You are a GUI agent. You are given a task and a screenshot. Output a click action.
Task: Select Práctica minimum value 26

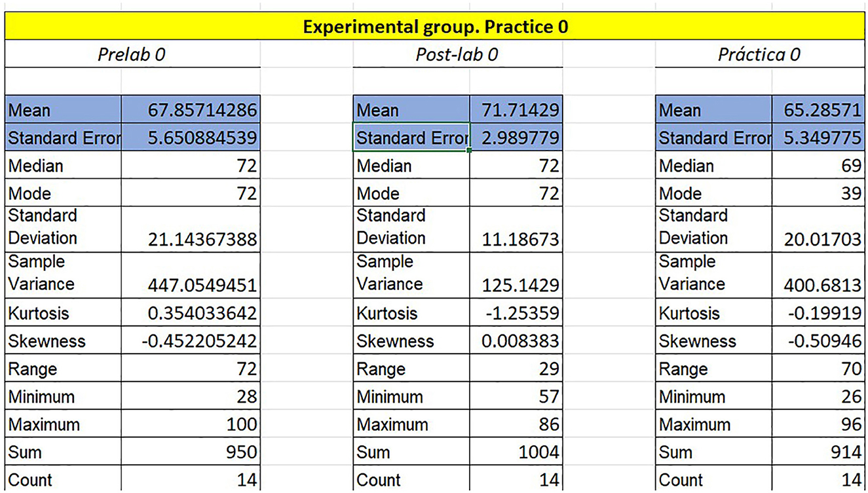click(x=819, y=397)
